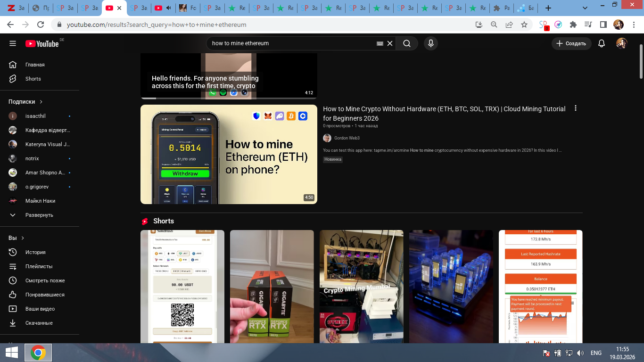This screenshot has height=362, width=644.
Task: Start voice search with the microphone
Action: point(430,43)
